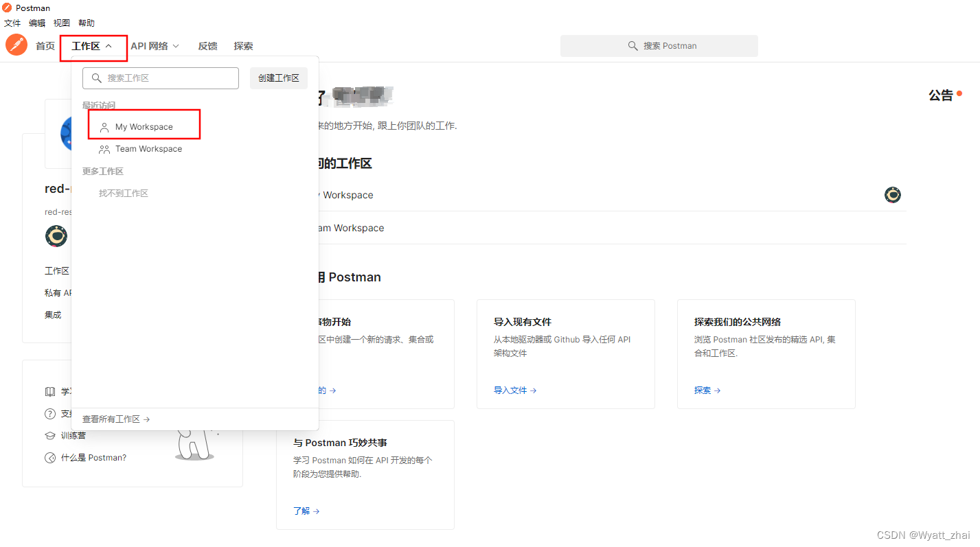
Task: Click the Postman logo icon in header
Action: [x=16, y=45]
